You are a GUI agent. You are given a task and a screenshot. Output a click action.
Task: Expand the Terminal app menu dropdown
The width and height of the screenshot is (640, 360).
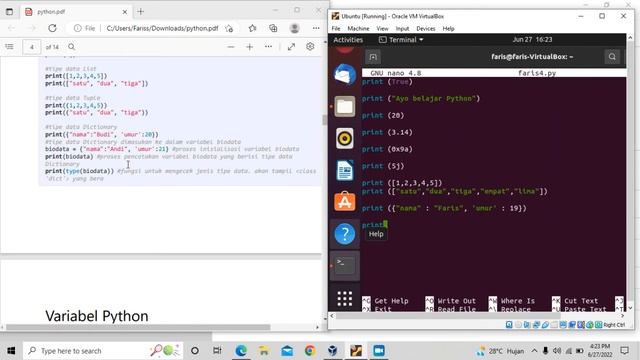tap(401, 40)
